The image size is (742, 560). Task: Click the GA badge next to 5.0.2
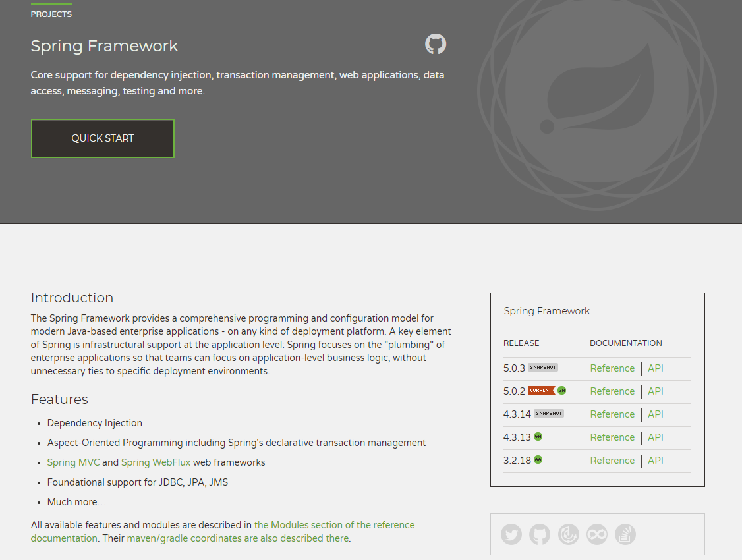pos(561,391)
